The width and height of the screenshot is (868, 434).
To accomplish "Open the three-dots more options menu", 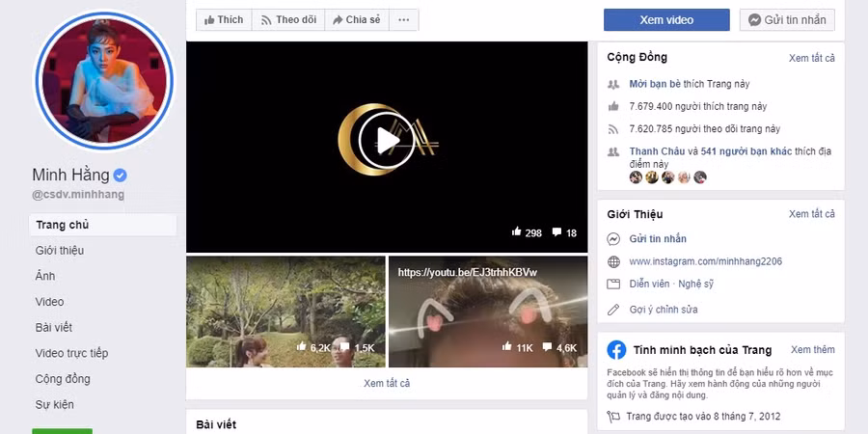I will 403,19.
